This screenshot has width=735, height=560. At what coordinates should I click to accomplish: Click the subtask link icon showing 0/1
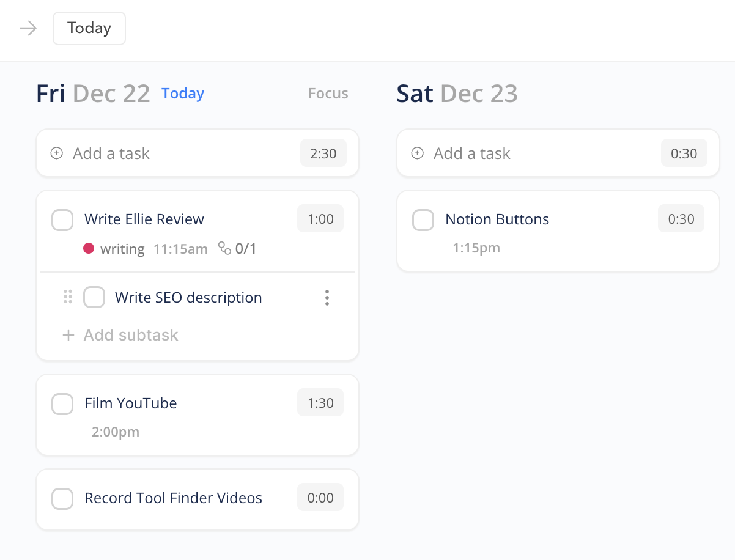pos(225,249)
